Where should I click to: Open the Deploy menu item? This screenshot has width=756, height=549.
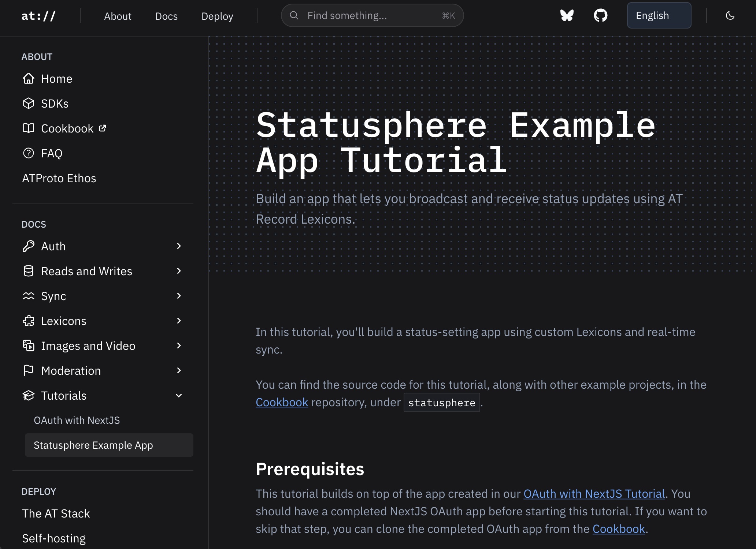[x=217, y=16]
